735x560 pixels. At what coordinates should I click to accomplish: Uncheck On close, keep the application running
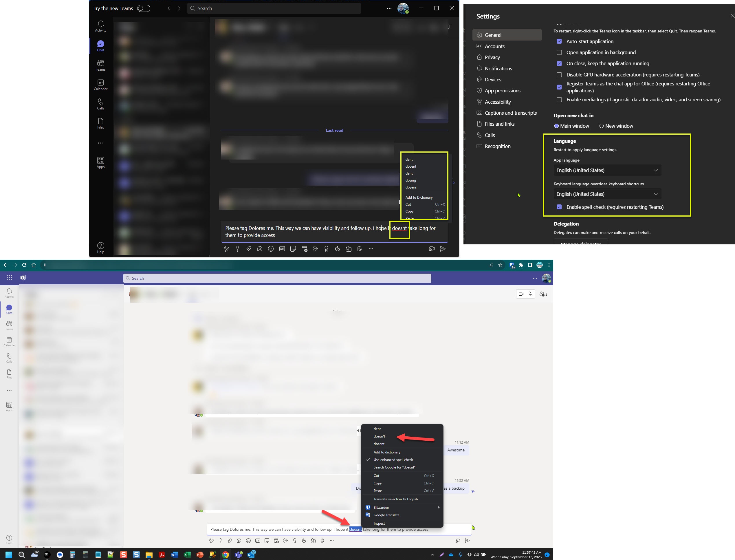pyautogui.click(x=559, y=63)
